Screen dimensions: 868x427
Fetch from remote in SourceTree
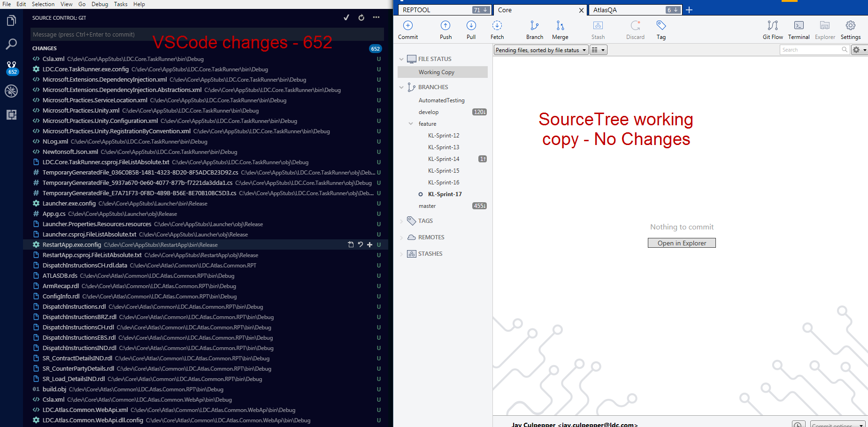coord(497,29)
